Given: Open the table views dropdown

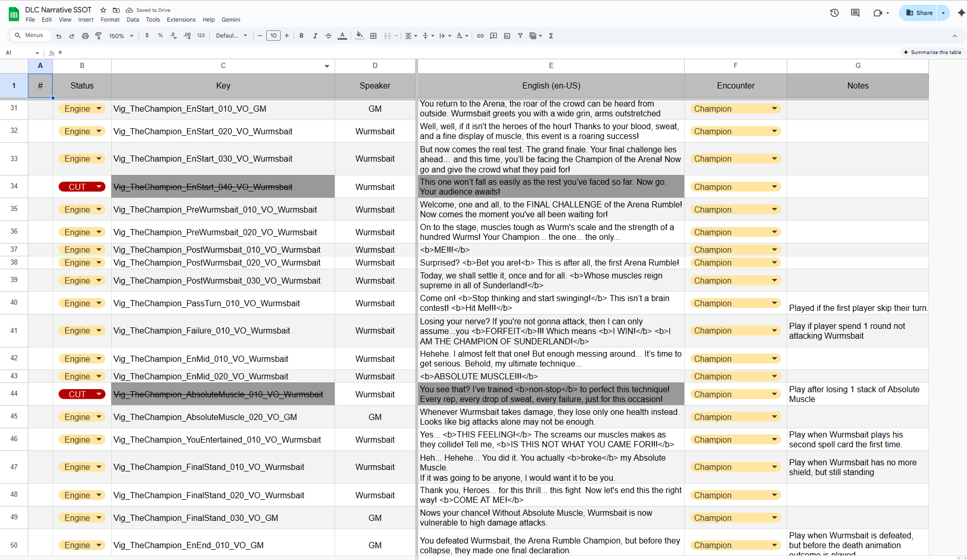Looking at the screenshot, I should (536, 36).
